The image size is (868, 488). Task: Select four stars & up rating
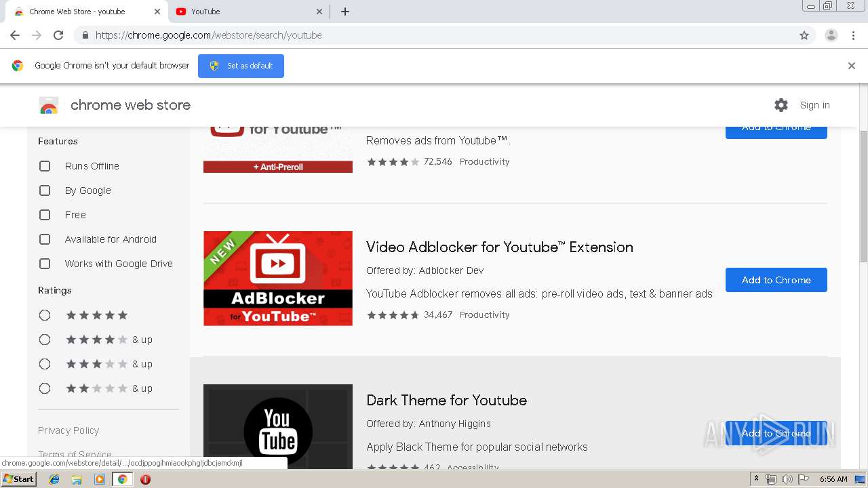coord(45,340)
